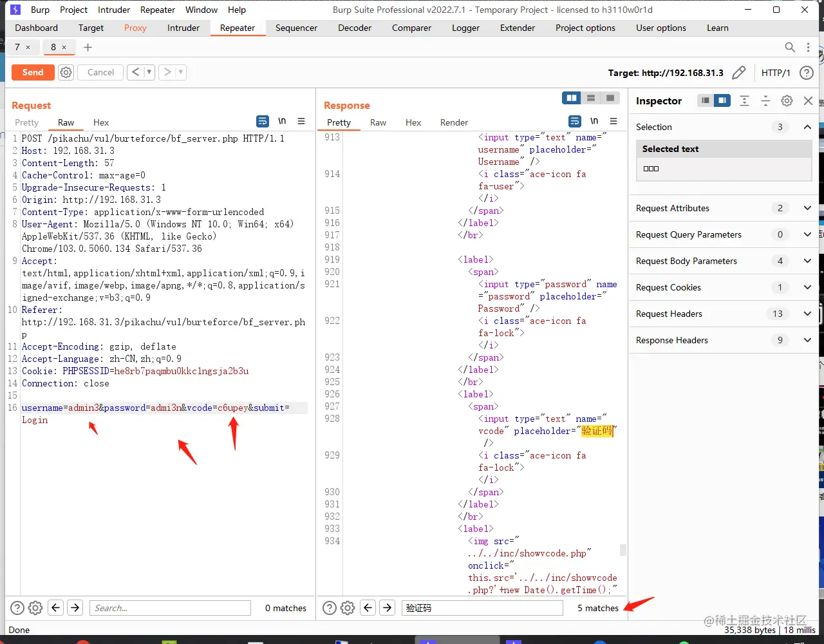Viewport: 824px width, 644px height.
Task: Click the HTTP/1 protocol button
Action: click(776, 73)
